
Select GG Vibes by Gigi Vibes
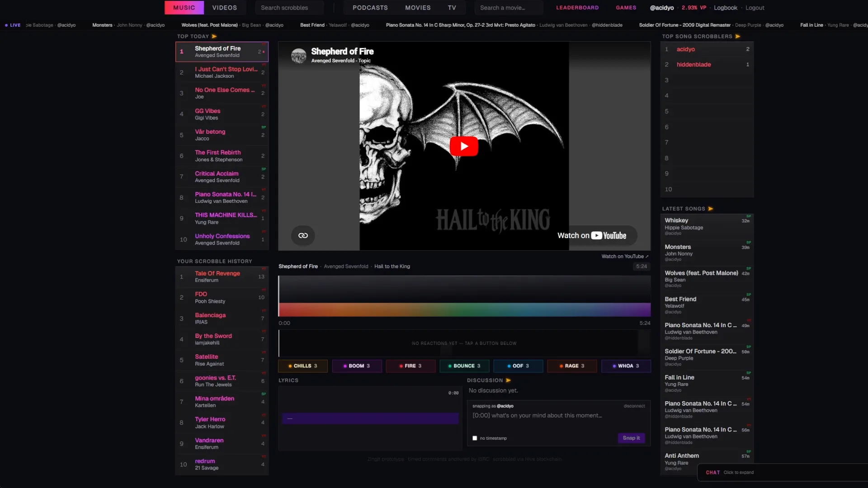(222, 114)
